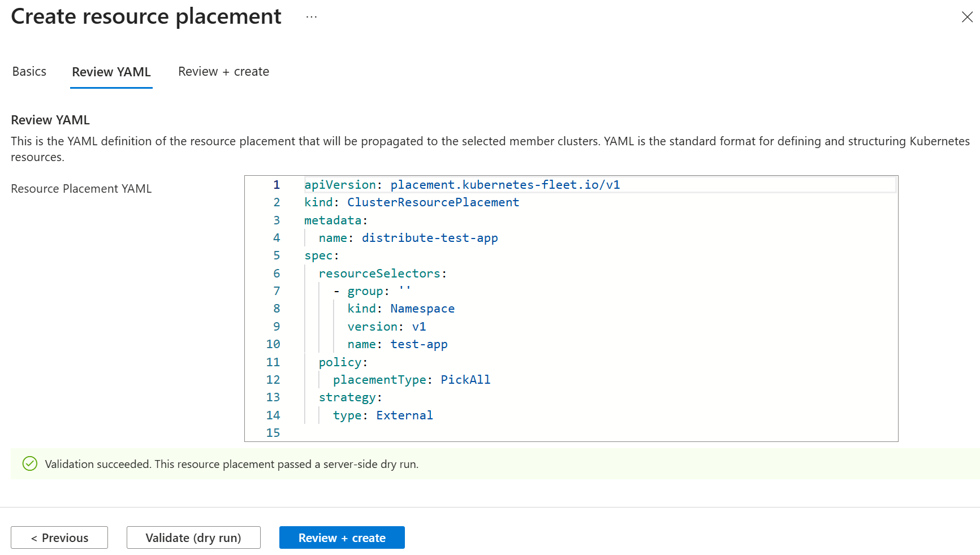Image resolution: width=980 pixels, height=555 pixels.
Task: Open the Review + create tab
Action: (223, 72)
